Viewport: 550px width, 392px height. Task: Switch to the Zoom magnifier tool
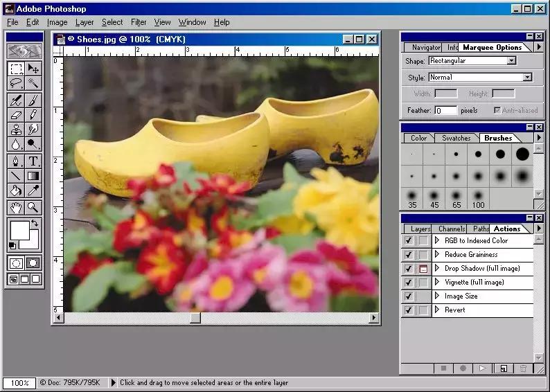(x=33, y=207)
